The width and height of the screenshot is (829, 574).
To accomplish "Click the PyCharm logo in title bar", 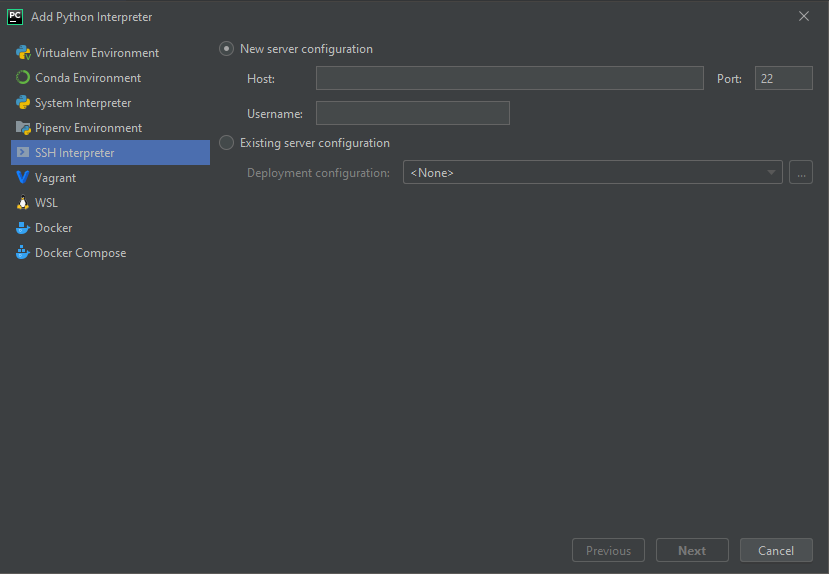I will (15, 17).
